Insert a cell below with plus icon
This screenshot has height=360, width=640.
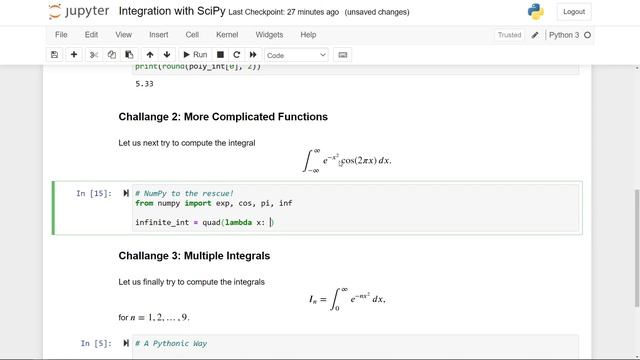pyautogui.click(x=74, y=55)
